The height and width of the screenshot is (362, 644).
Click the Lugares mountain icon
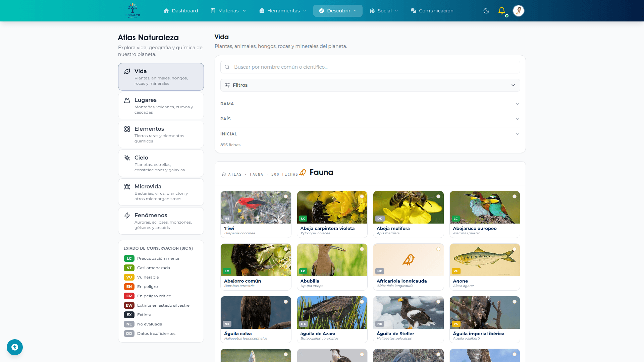[127, 100]
